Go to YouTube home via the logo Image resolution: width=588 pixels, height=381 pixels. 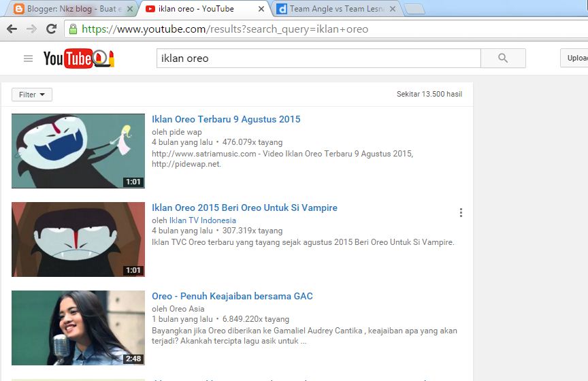point(79,59)
